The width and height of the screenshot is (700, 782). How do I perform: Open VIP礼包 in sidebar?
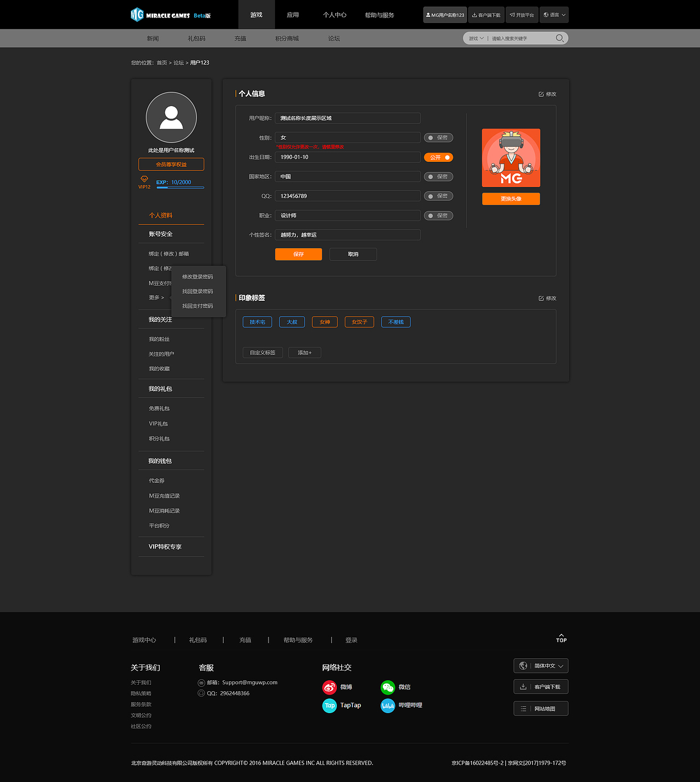159,424
